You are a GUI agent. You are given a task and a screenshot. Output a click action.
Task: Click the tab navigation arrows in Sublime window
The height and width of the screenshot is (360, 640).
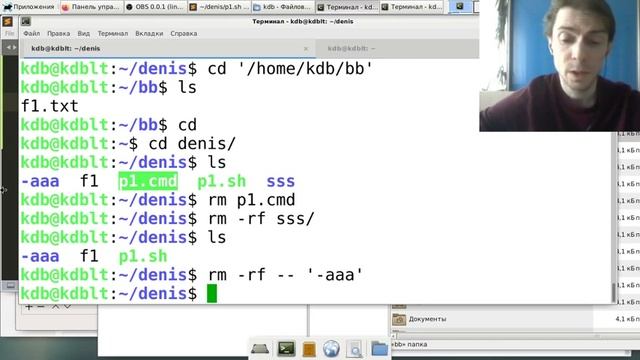(10, 48)
